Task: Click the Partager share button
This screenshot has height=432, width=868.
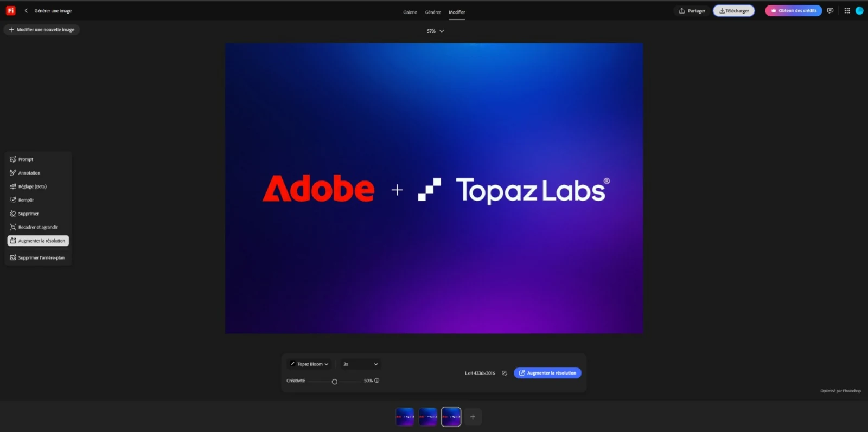Action: click(692, 11)
